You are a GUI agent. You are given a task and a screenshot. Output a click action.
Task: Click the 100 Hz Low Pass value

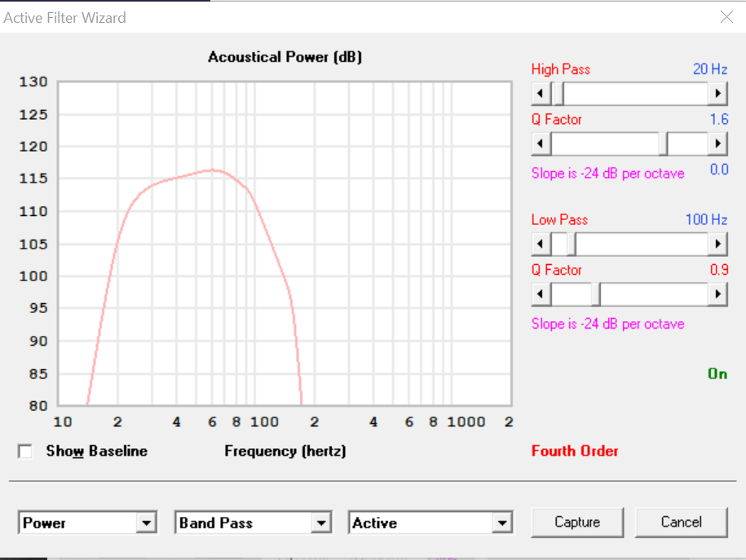pyautogui.click(x=706, y=220)
